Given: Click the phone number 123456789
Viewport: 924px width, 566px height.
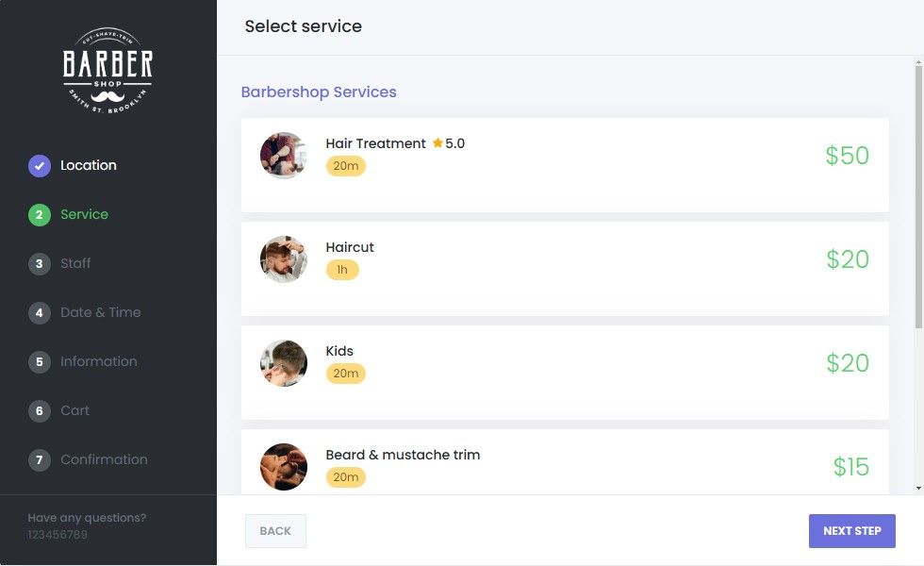Looking at the screenshot, I should pos(58,535).
